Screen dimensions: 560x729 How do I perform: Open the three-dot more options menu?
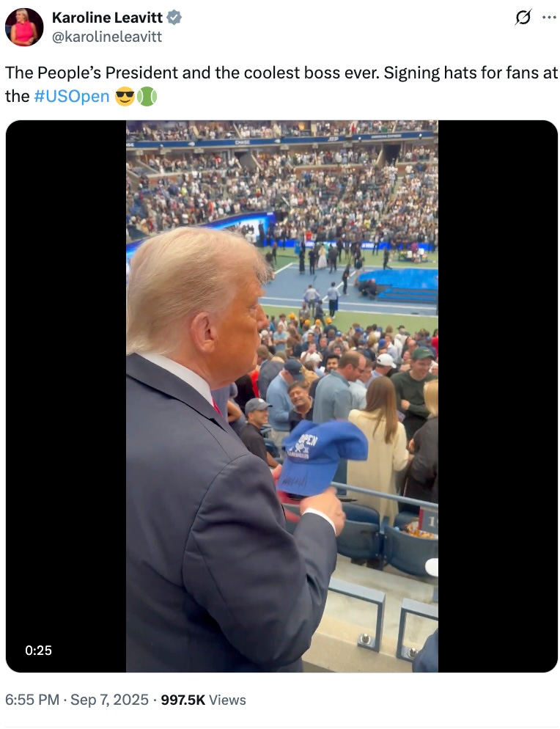[x=549, y=18]
